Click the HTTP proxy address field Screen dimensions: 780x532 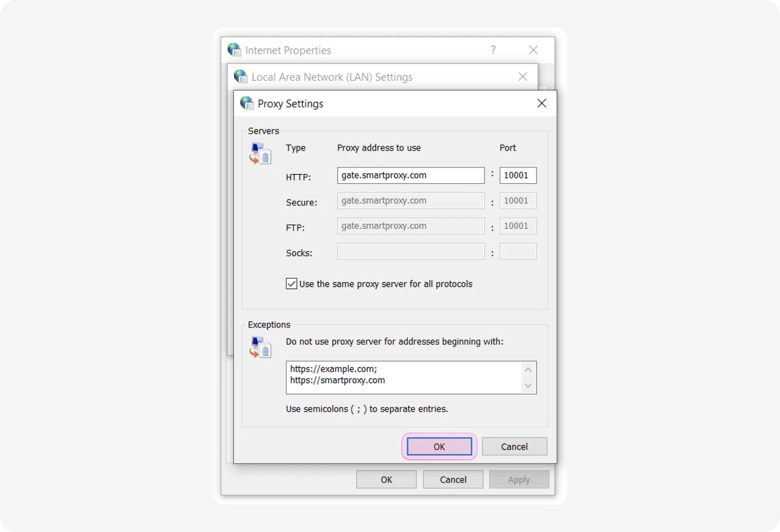[x=410, y=175]
